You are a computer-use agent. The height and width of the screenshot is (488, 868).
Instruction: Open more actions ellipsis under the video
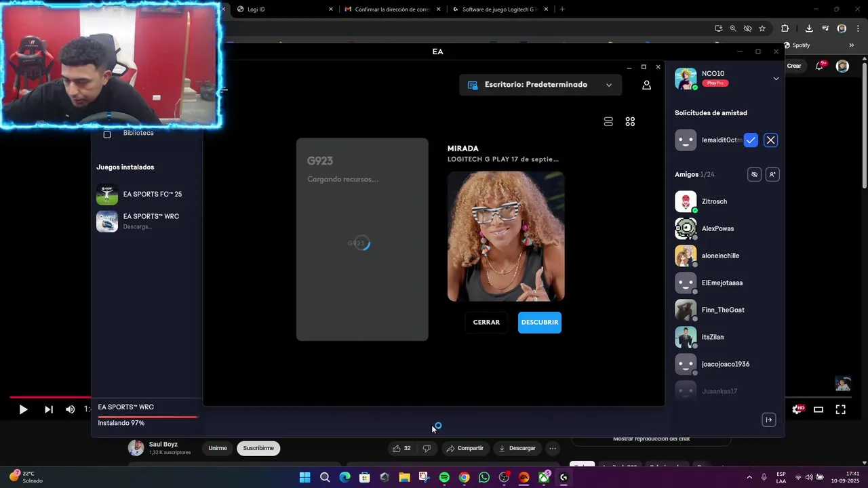coord(553,448)
